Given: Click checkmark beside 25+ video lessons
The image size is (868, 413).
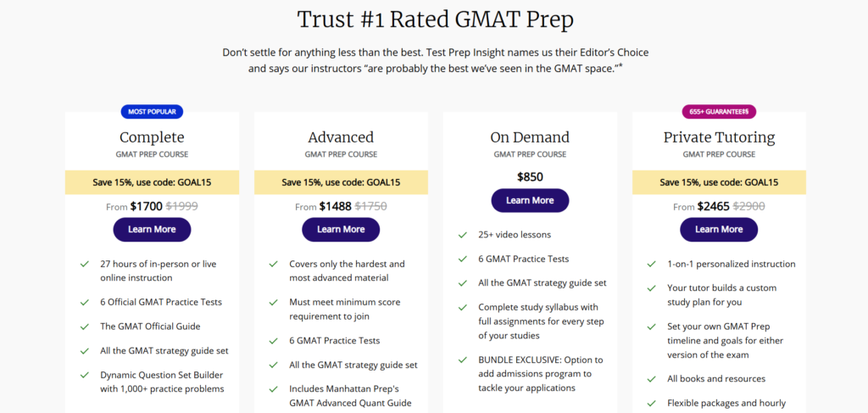Looking at the screenshot, I should [463, 235].
